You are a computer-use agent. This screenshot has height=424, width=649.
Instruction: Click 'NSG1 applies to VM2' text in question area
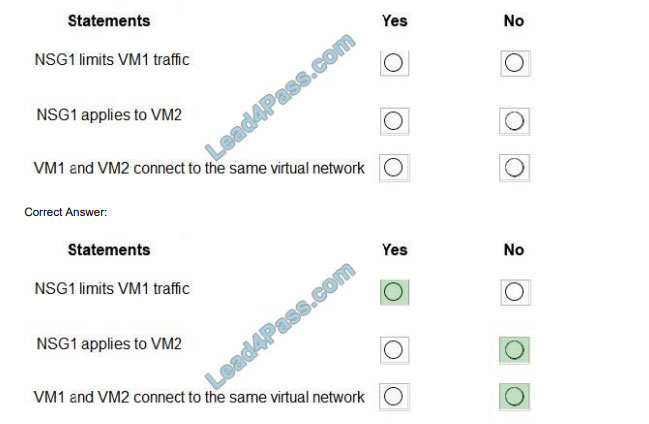pos(109,115)
